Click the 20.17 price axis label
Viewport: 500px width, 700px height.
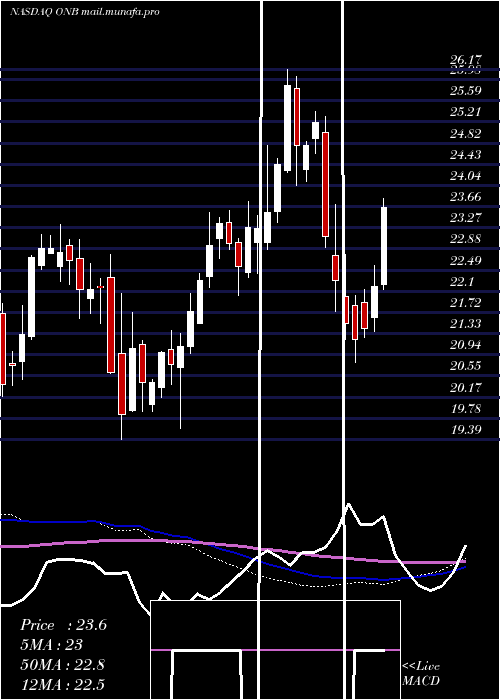point(466,388)
